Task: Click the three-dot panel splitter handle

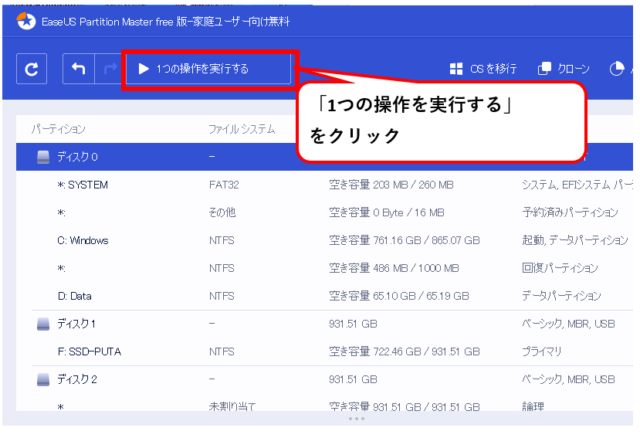Action: coord(357,418)
